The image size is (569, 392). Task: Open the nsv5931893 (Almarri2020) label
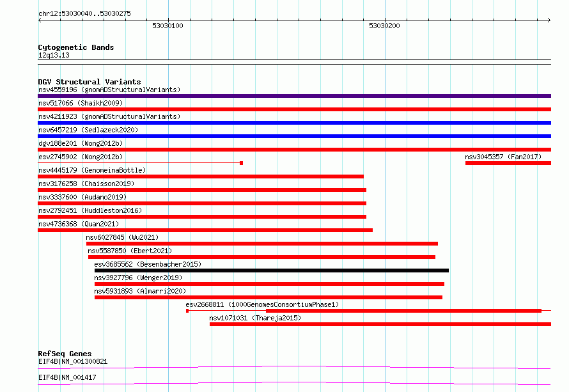coord(140,291)
